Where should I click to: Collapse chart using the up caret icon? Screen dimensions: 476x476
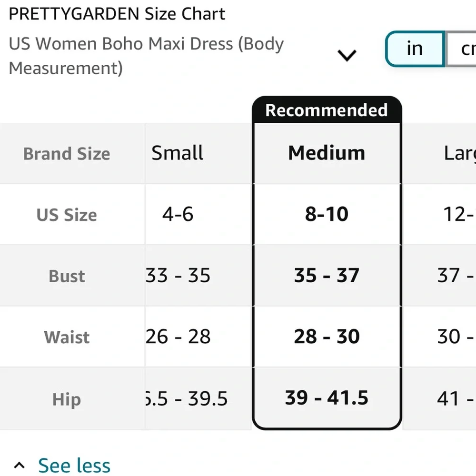19,465
